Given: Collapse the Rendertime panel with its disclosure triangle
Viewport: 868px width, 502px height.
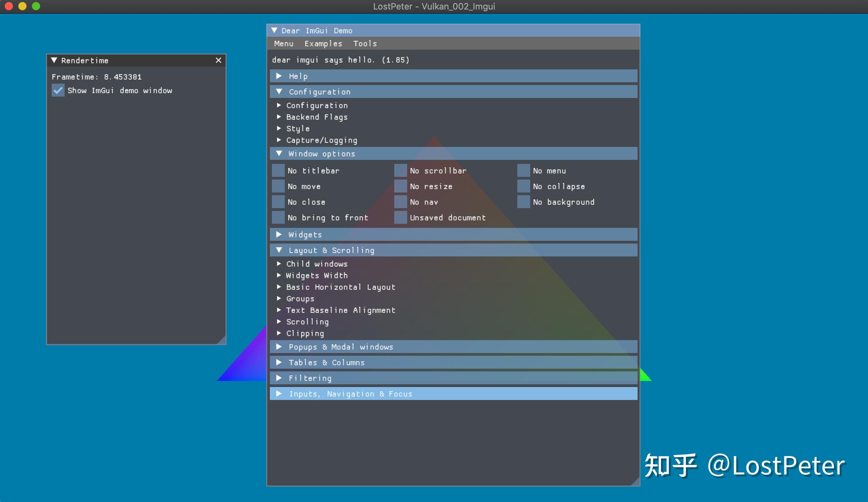Looking at the screenshot, I should pyautogui.click(x=54, y=60).
